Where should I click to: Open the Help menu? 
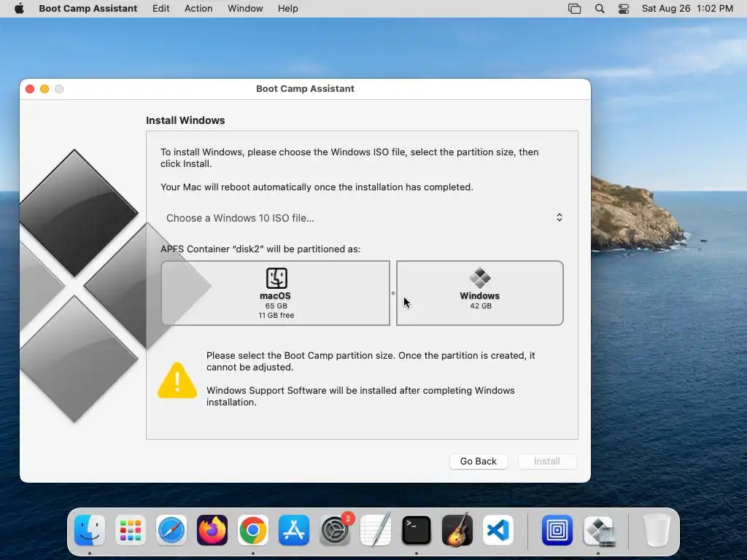(x=287, y=9)
